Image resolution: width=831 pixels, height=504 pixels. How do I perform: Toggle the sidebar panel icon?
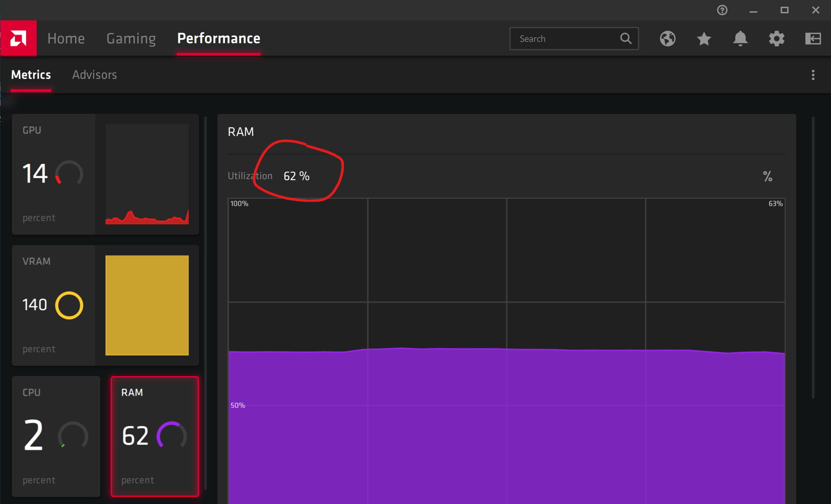[813, 39]
